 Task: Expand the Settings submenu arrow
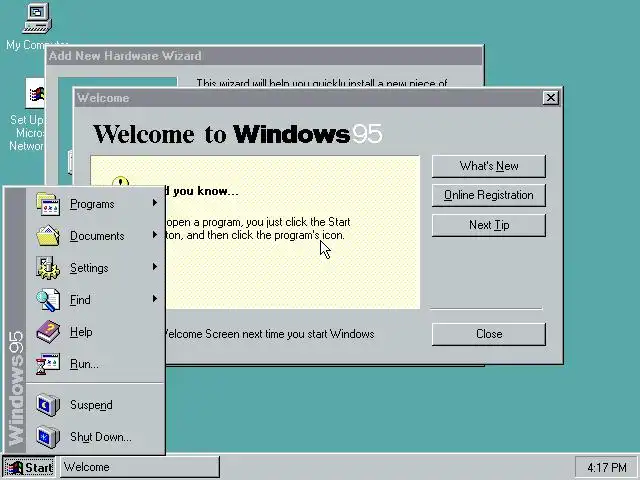[x=155, y=267]
